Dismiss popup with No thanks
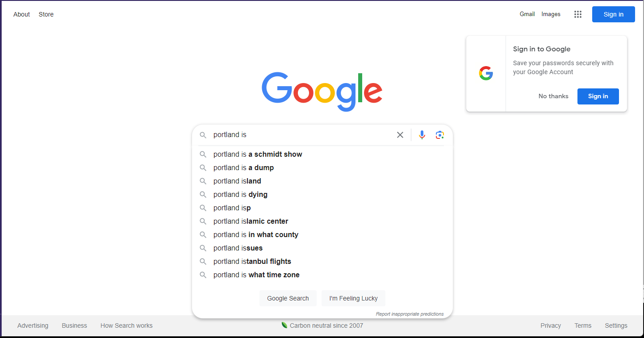The width and height of the screenshot is (644, 338). pyautogui.click(x=553, y=96)
